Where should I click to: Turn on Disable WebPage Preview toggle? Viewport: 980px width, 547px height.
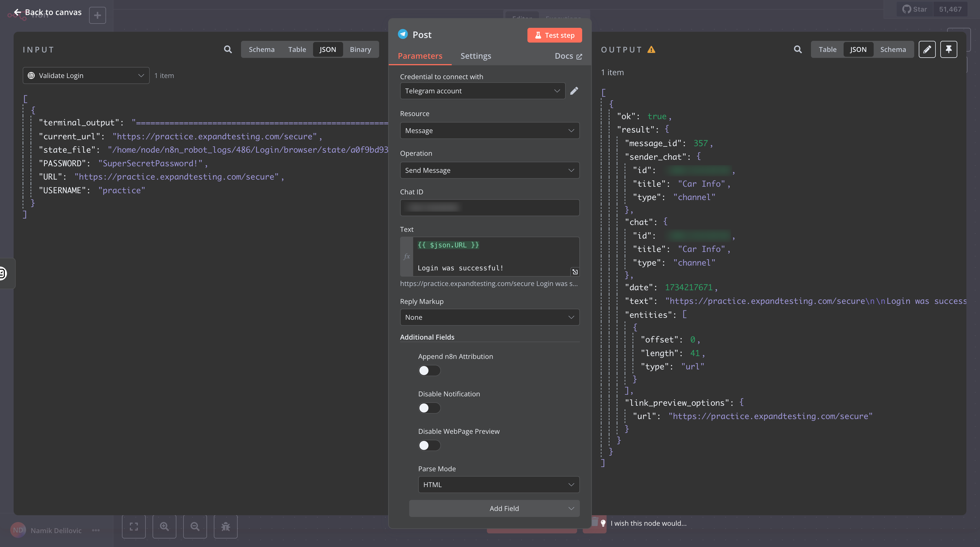tap(429, 445)
